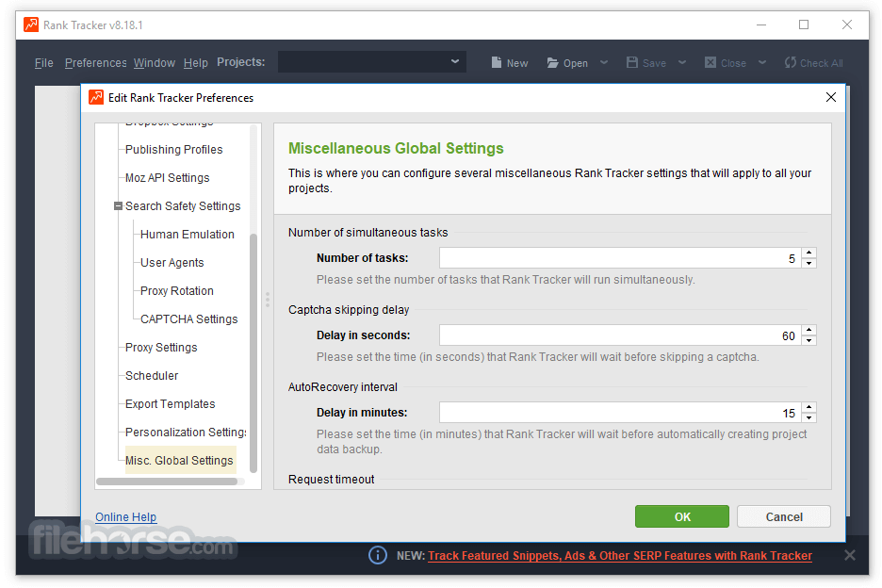Screen dimensions: 882x588
Task: Open the Help menu
Action: pyautogui.click(x=196, y=62)
